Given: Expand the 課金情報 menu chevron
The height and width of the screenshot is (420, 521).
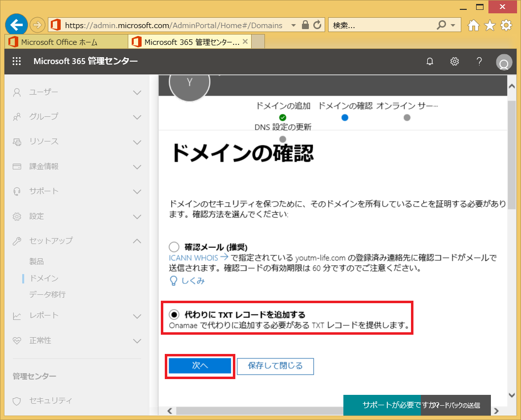Looking at the screenshot, I should point(137,167).
